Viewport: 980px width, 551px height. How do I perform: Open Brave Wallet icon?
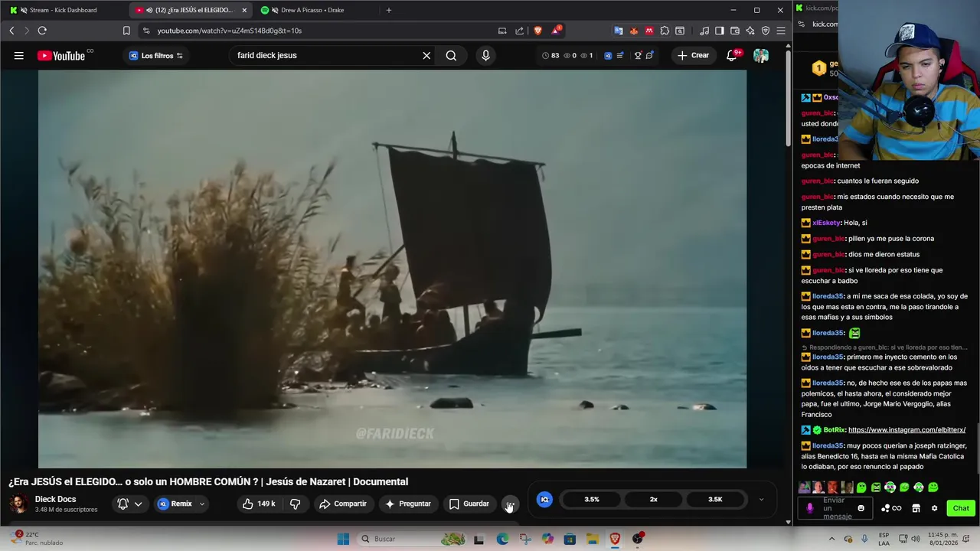tap(735, 31)
